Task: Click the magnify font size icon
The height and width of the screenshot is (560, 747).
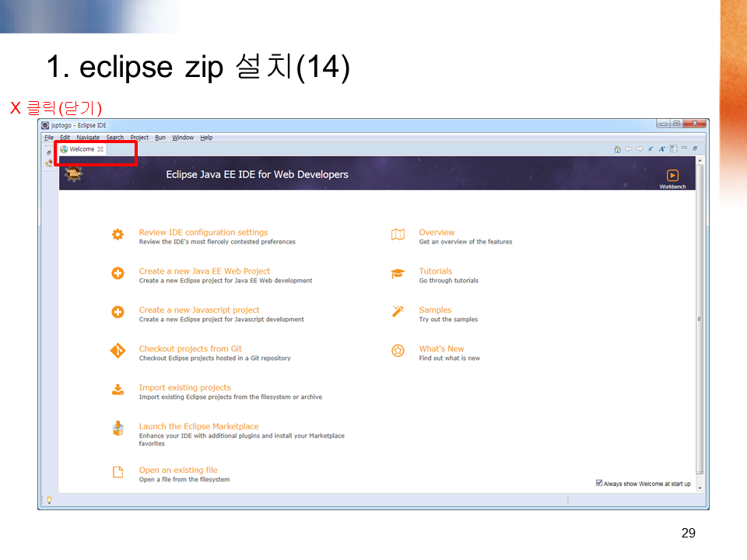Action: tap(661, 149)
